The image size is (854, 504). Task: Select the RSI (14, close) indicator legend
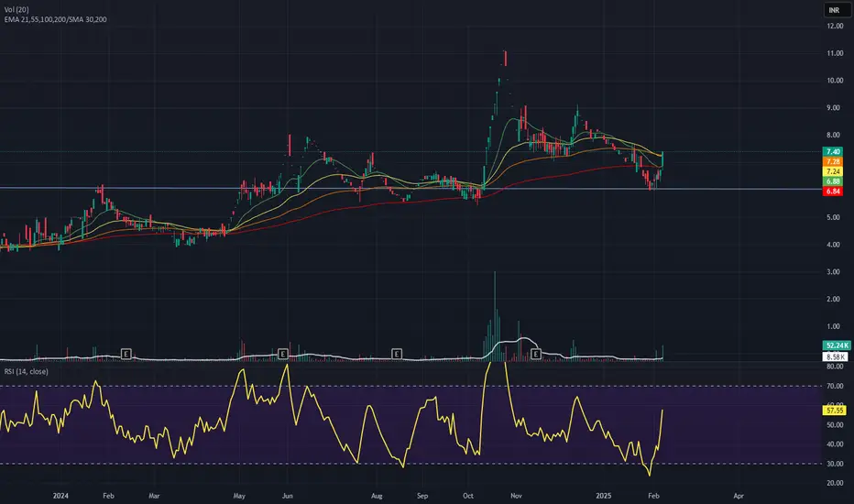(x=27, y=372)
